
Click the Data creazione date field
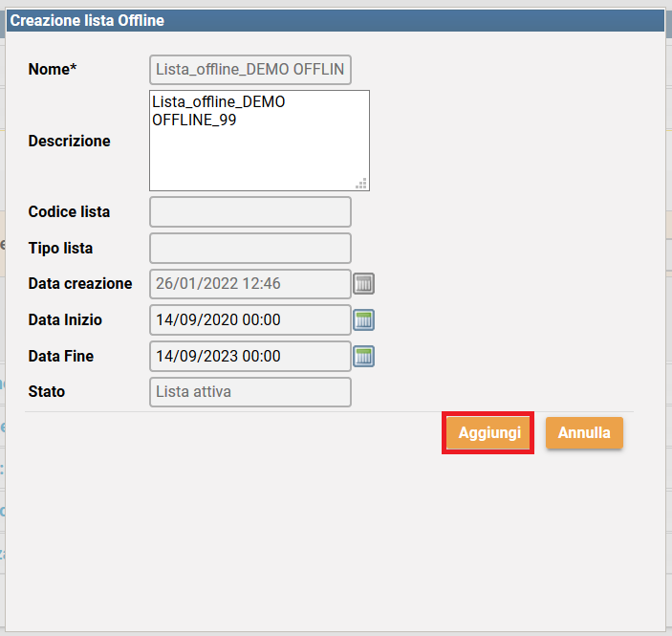[250, 284]
